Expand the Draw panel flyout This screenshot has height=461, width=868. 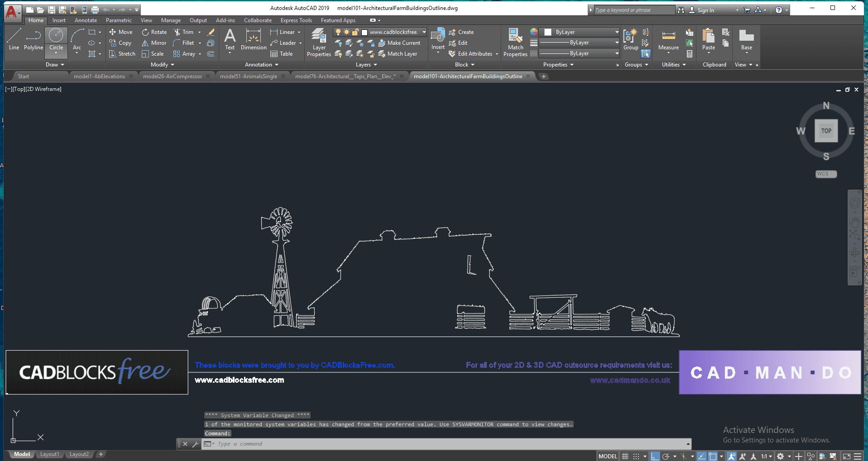pyautogui.click(x=55, y=65)
